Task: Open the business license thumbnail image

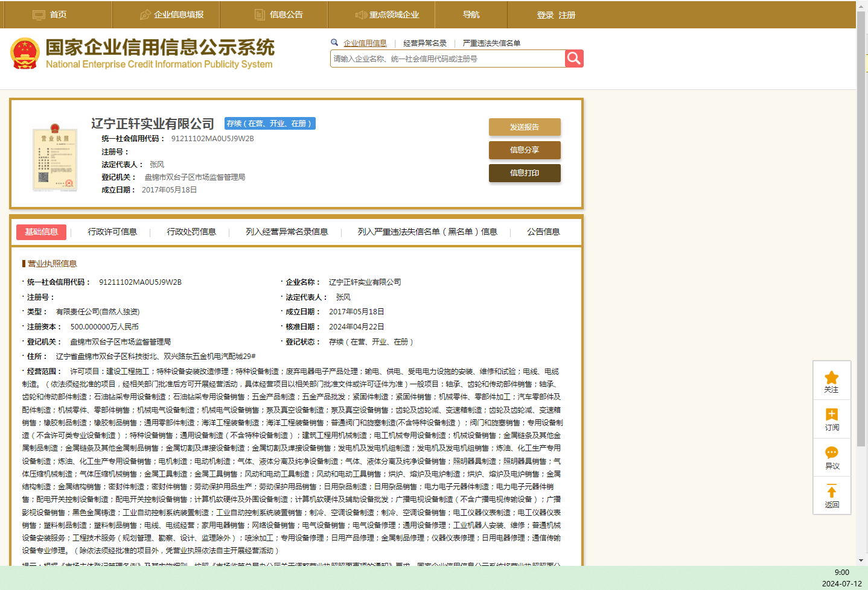Action: [55, 157]
